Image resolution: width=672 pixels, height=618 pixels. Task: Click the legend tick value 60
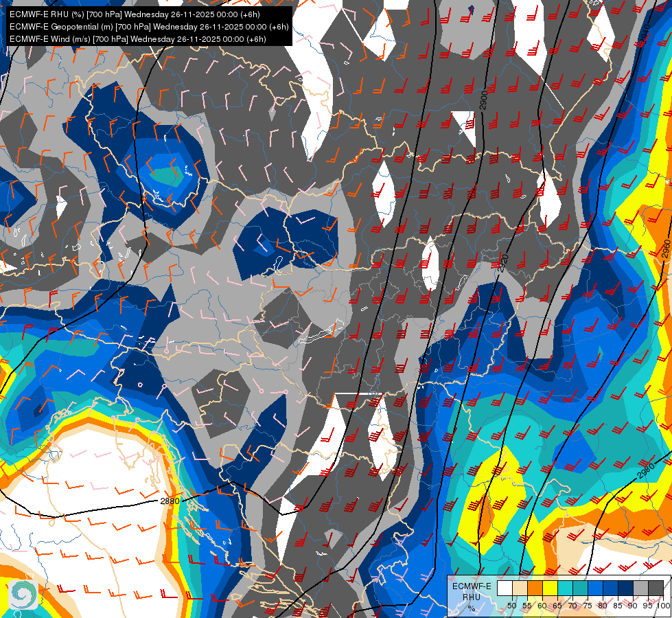pos(542,606)
